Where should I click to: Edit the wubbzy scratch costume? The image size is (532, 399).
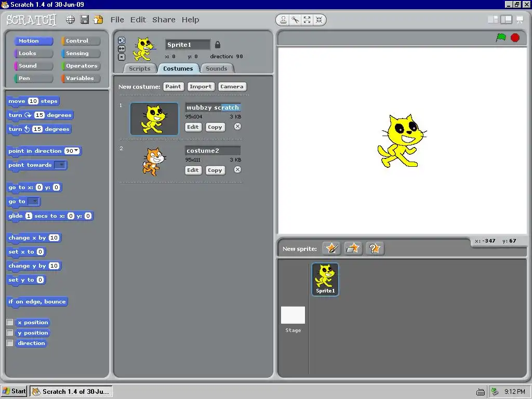(x=193, y=127)
